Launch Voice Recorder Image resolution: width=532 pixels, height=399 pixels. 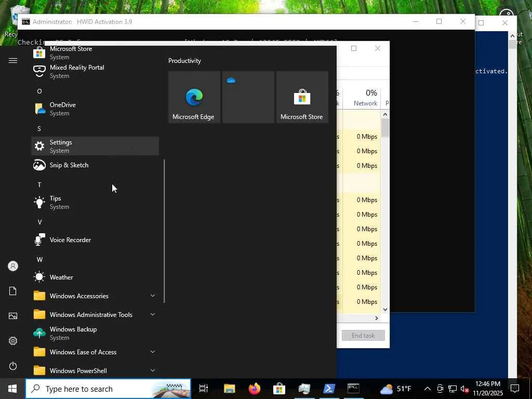tap(95, 240)
